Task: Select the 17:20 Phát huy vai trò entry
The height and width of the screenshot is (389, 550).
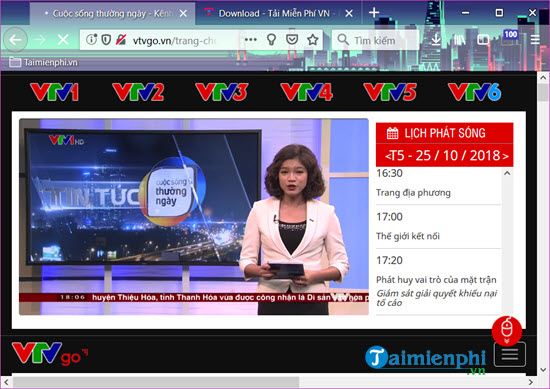Action: pos(438,281)
